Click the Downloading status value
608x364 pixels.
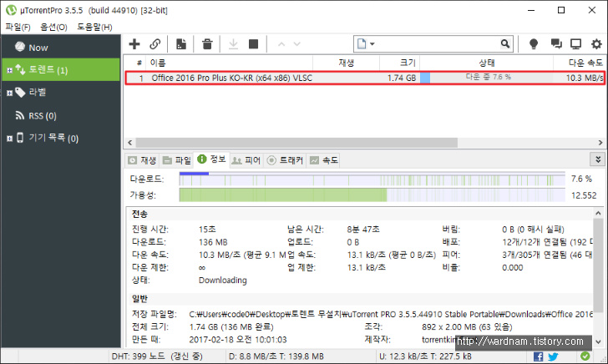222,281
